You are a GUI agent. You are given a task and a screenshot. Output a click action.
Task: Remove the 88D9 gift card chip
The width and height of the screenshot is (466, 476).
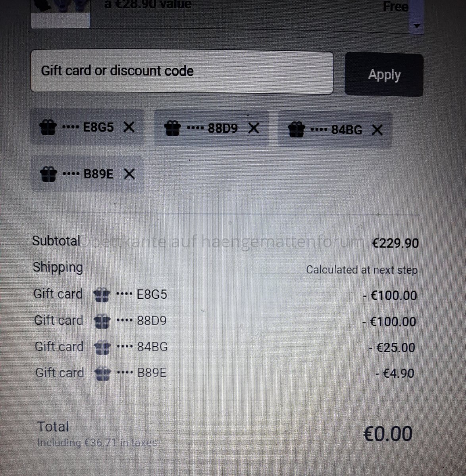[x=254, y=128]
